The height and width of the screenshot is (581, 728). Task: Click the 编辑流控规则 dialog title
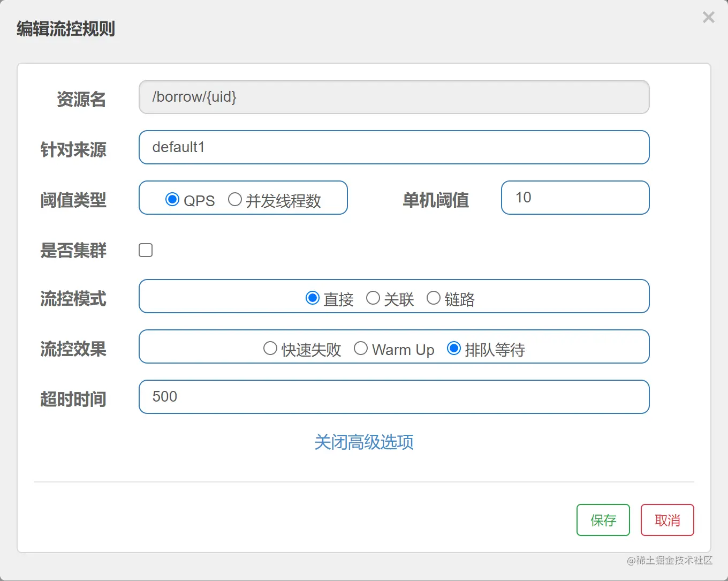pyautogui.click(x=66, y=28)
